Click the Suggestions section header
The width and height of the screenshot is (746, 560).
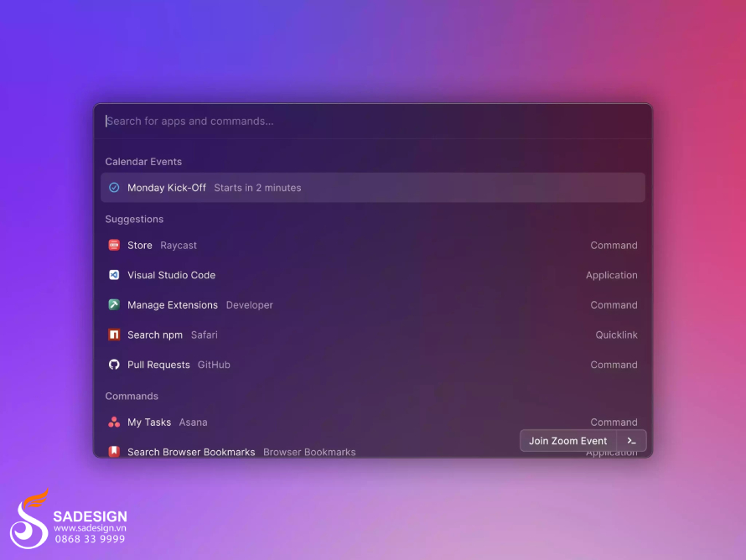coord(134,219)
